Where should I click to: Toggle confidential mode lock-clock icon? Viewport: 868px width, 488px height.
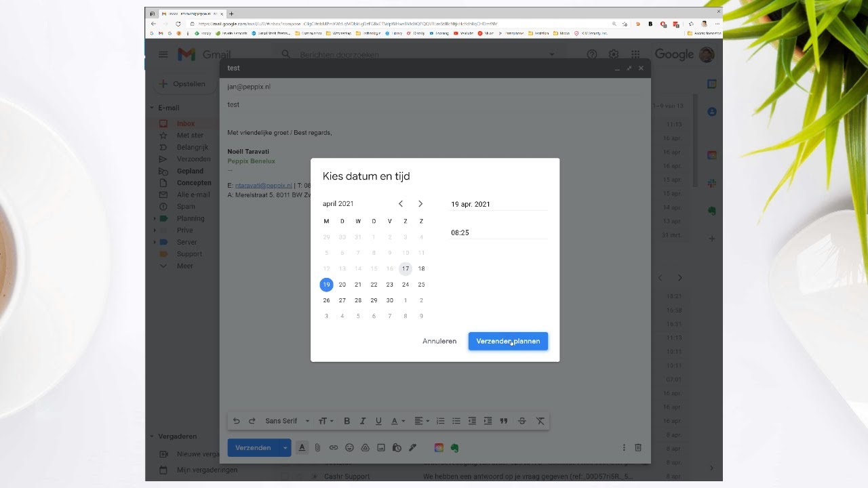(x=397, y=447)
